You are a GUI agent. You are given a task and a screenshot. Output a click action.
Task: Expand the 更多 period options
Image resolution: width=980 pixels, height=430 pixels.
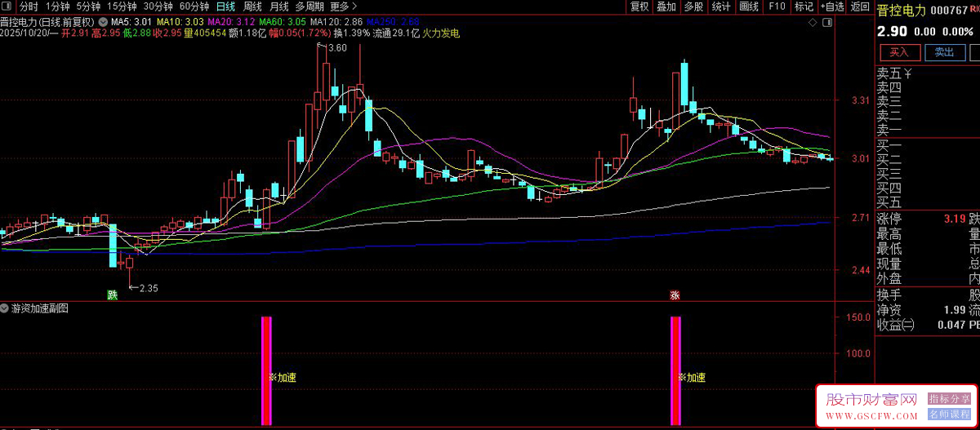pos(344,7)
